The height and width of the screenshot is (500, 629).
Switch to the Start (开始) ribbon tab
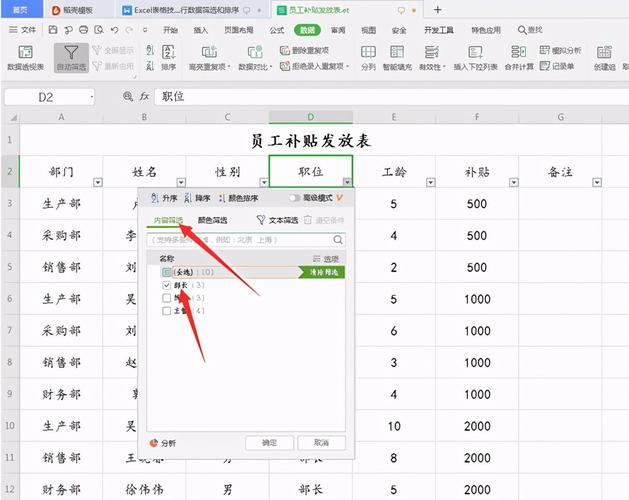tap(170, 30)
